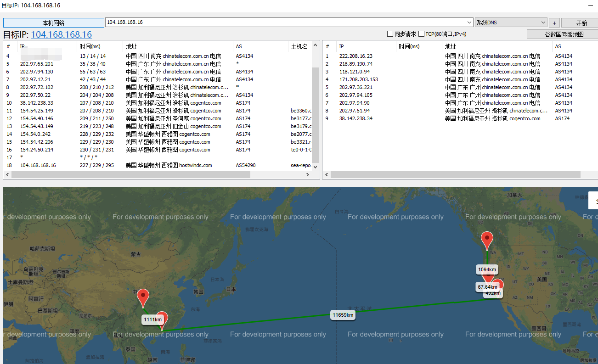Enable the 同步请求 checkbox
The image size is (598, 364).
click(390, 34)
